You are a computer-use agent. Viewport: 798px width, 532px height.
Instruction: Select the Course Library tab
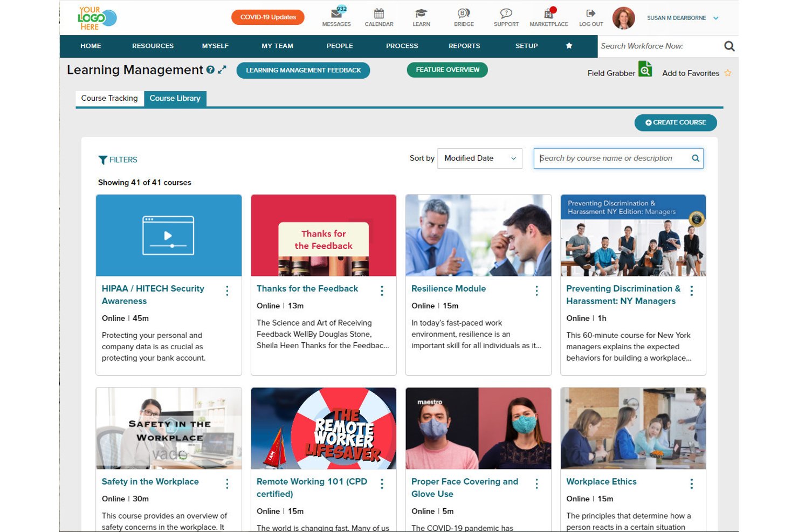(x=175, y=98)
